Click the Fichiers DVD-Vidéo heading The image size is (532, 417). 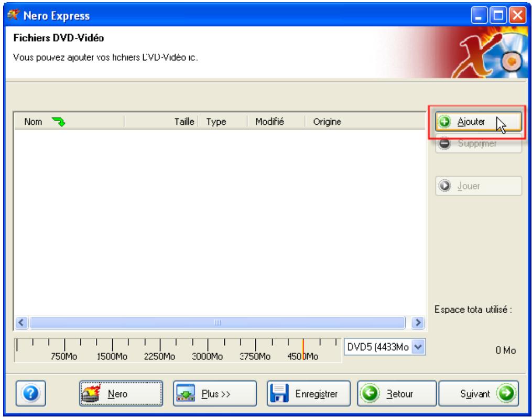(x=59, y=38)
